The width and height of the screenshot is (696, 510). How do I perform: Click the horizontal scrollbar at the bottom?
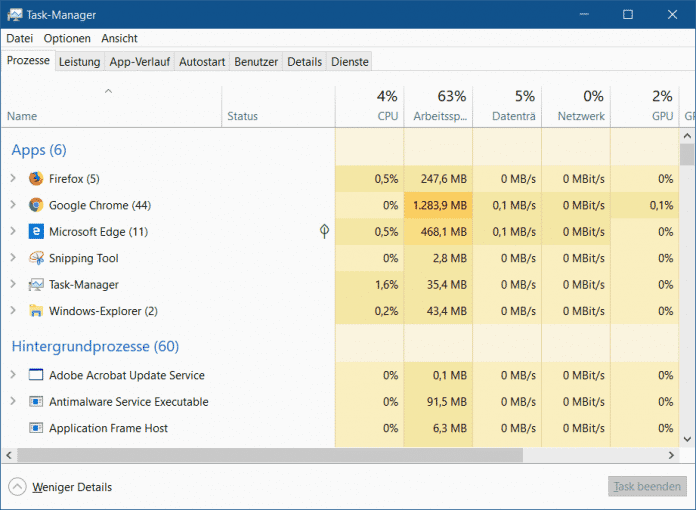[270, 455]
